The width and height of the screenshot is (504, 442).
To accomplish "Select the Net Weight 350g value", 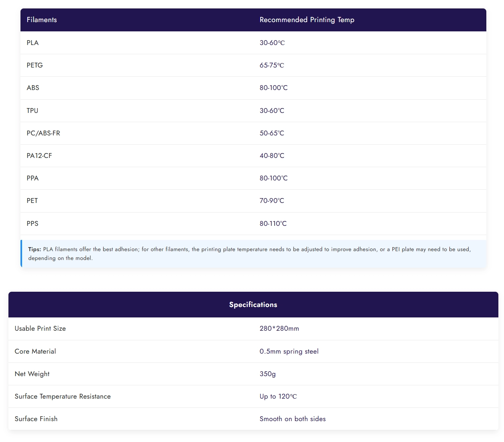I will point(267,374).
